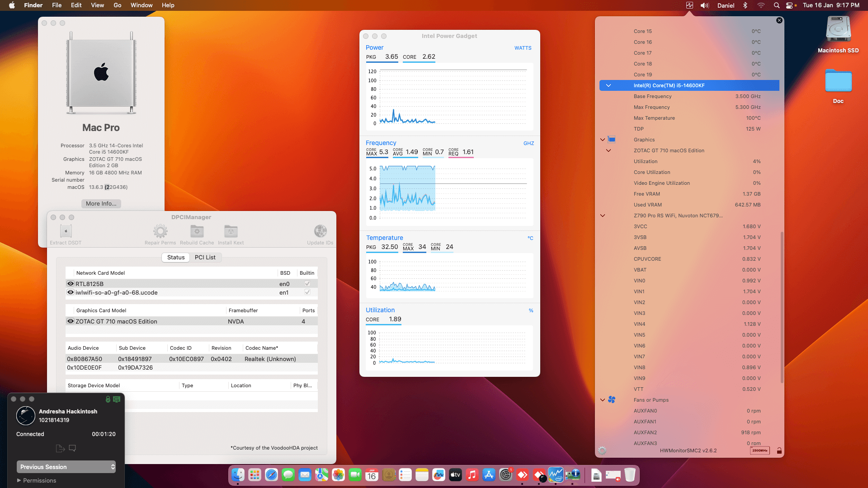Open the File menu

[x=57, y=5]
